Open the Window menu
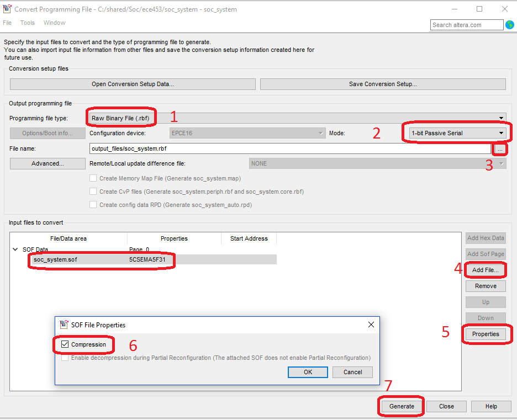The width and height of the screenshot is (517, 420). point(54,23)
